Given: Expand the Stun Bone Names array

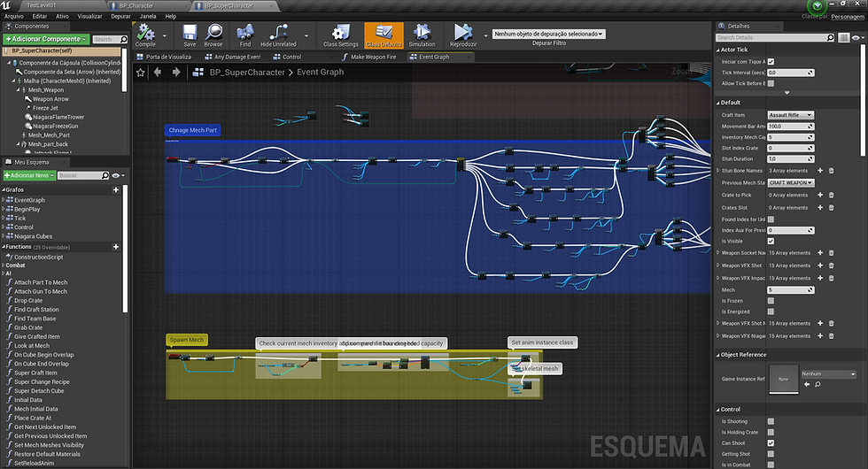Looking at the screenshot, I should (718, 171).
